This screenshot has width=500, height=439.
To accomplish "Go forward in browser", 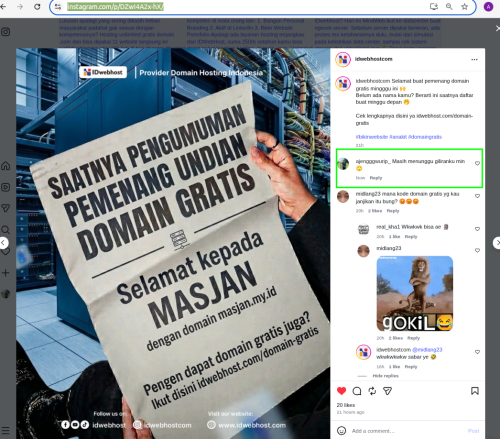I will (x=20, y=7).
